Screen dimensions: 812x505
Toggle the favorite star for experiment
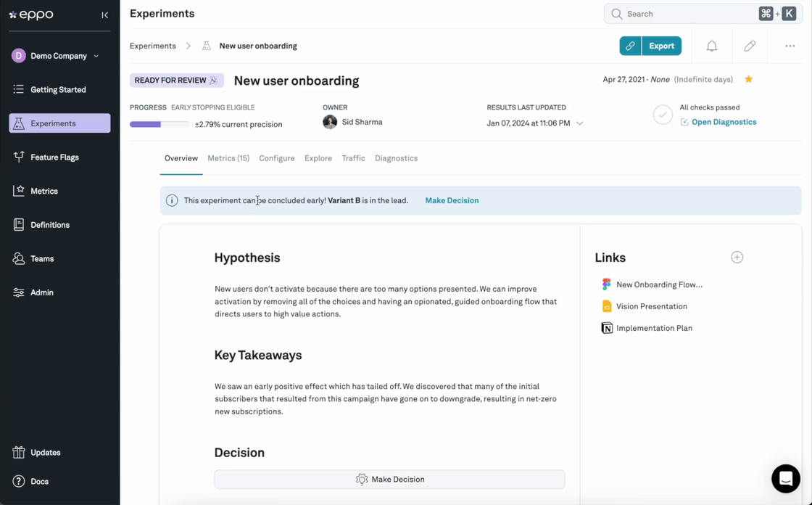pyautogui.click(x=748, y=79)
